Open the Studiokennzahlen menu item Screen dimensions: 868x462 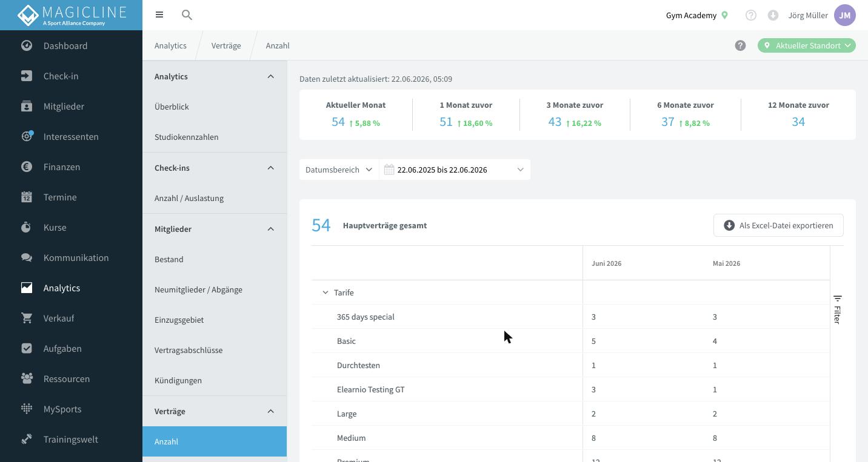tap(187, 137)
